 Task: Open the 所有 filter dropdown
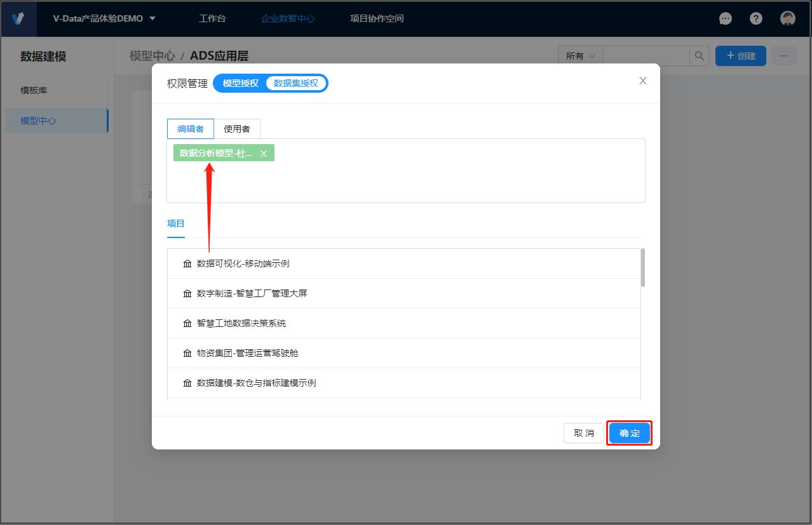tap(580, 56)
